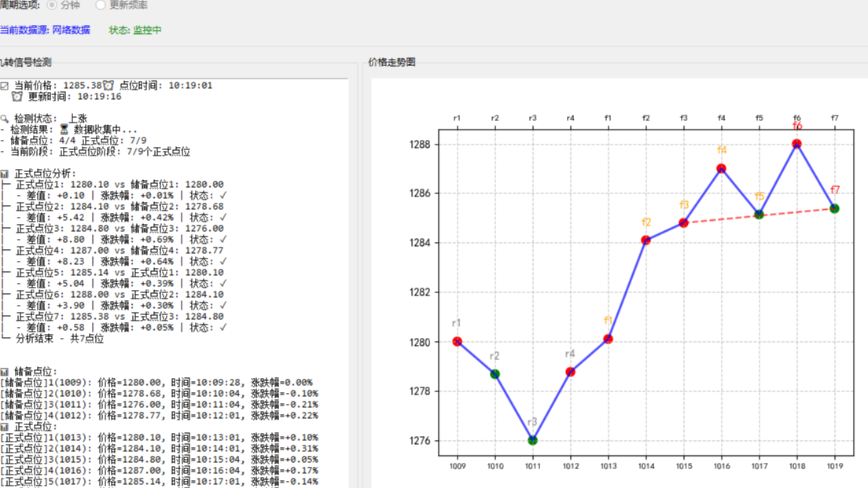The image size is (868, 488).
Task: Click the green f7 data point
Action: [x=834, y=208]
